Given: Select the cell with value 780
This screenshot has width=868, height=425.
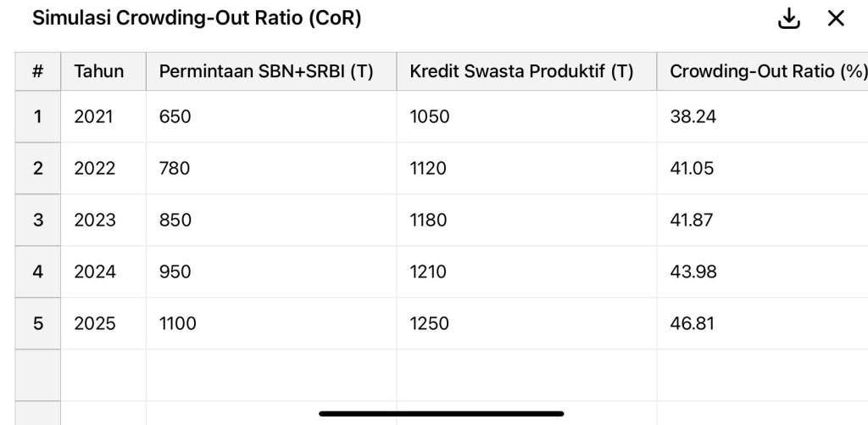Looking at the screenshot, I should coord(175,169).
